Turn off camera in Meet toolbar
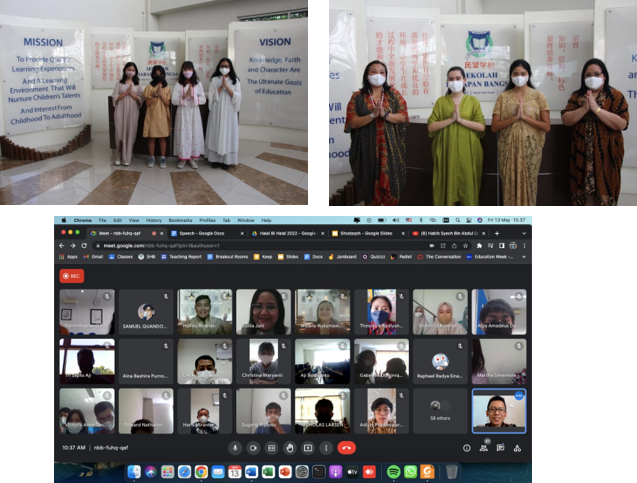The image size is (637, 483). (x=253, y=448)
